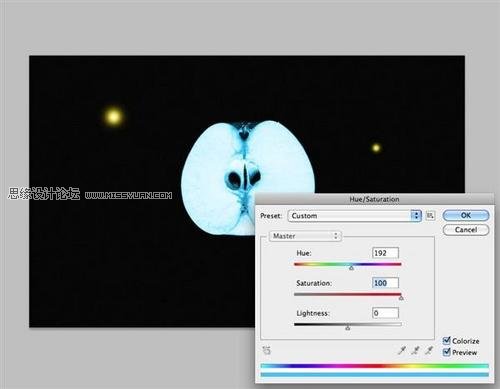Click the Preset dropdown arrow stepper

[x=416, y=216]
